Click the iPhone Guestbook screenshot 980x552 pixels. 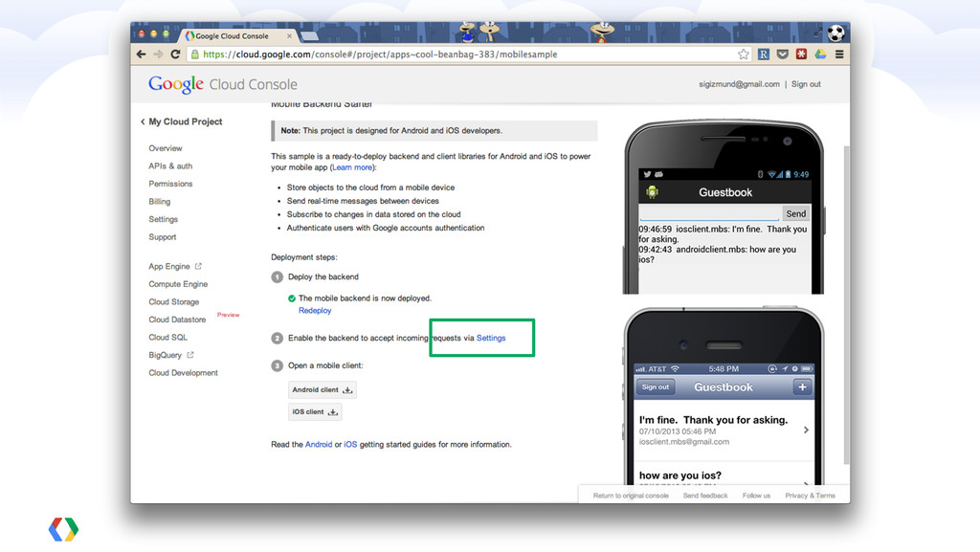[x=724, y=396]
